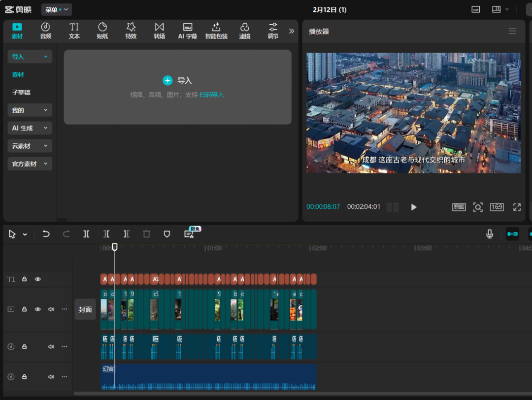Click the microphone record voiceover icon

tap(490, 234)
